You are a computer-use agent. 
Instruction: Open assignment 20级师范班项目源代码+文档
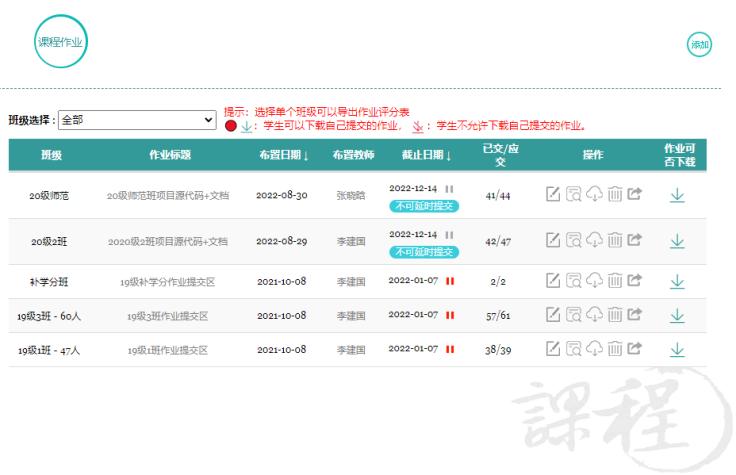pos(168,195)
